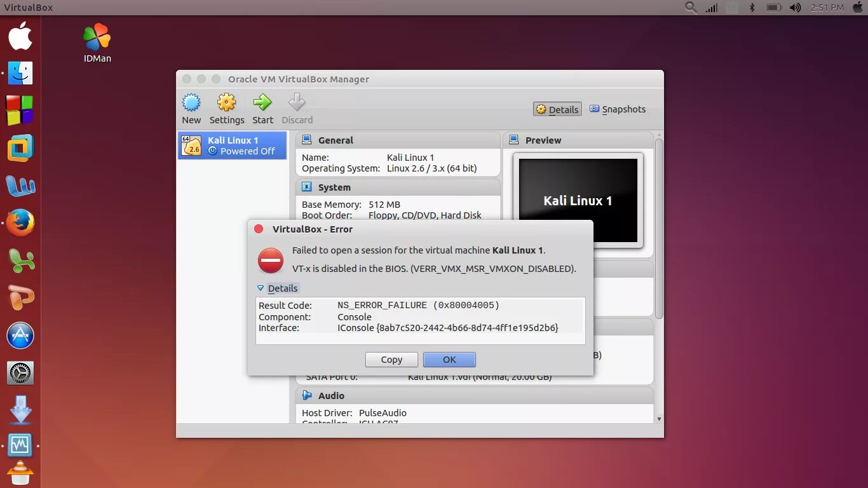This screenshot has width=868, height=488.
Task: Close the VirtualBox Error dialog red button
Action: (x=259, y=229)
